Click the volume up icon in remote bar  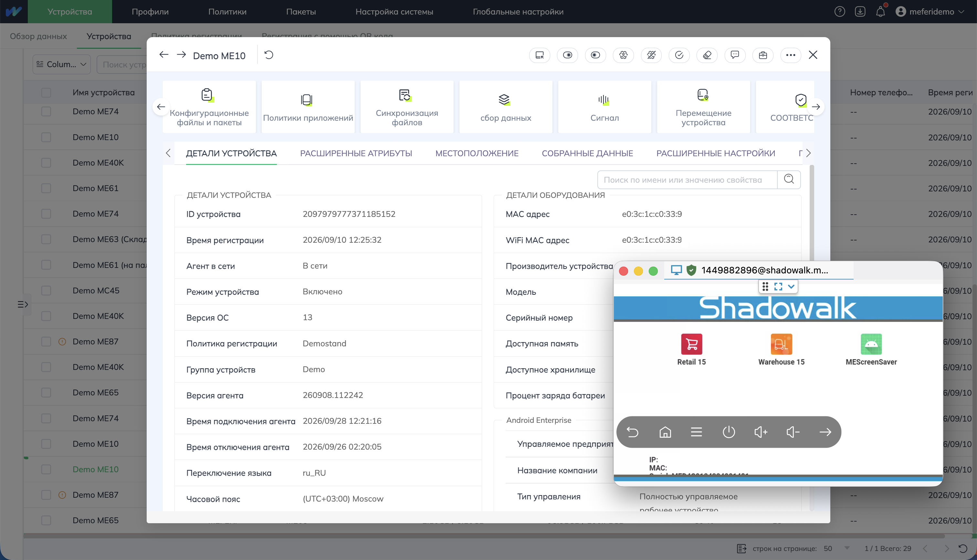[x=761, y=432]
